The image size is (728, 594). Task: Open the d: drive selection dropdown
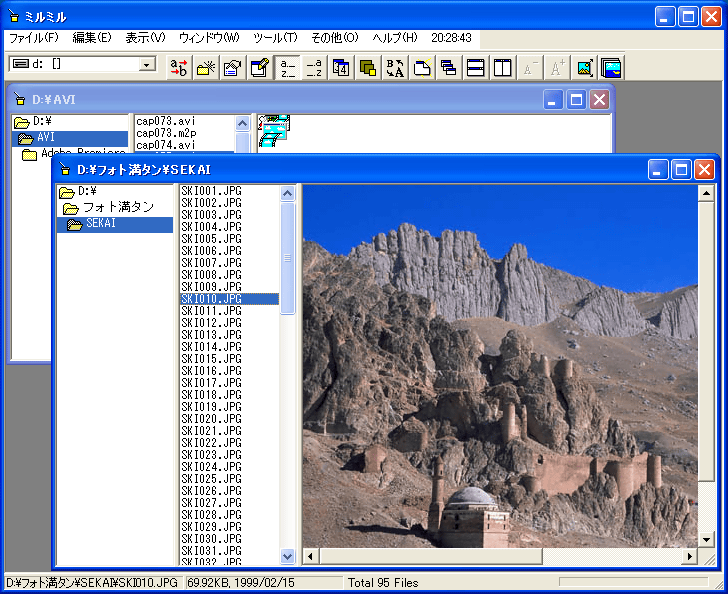coord(147,64)
